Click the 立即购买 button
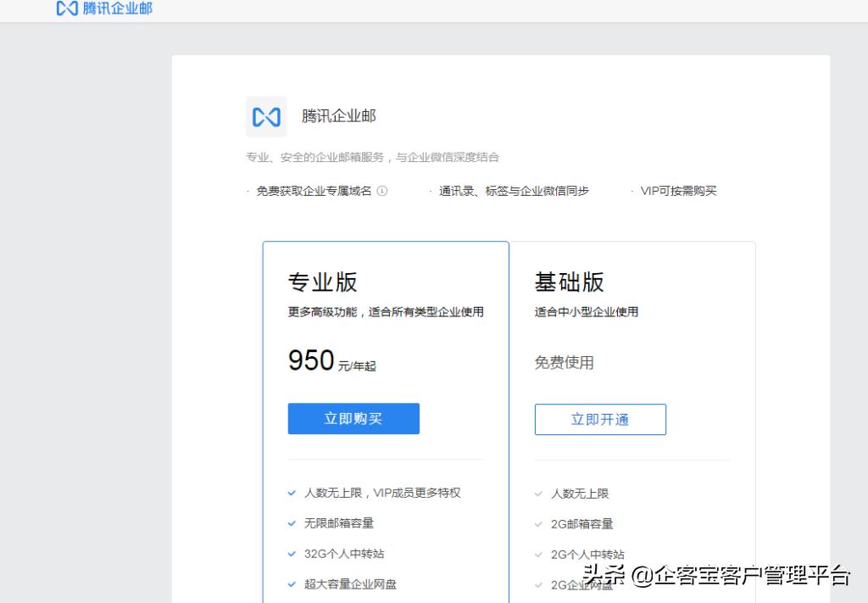Image resolution: width=868 pixels, height=603 pixels. pos(353,418)
